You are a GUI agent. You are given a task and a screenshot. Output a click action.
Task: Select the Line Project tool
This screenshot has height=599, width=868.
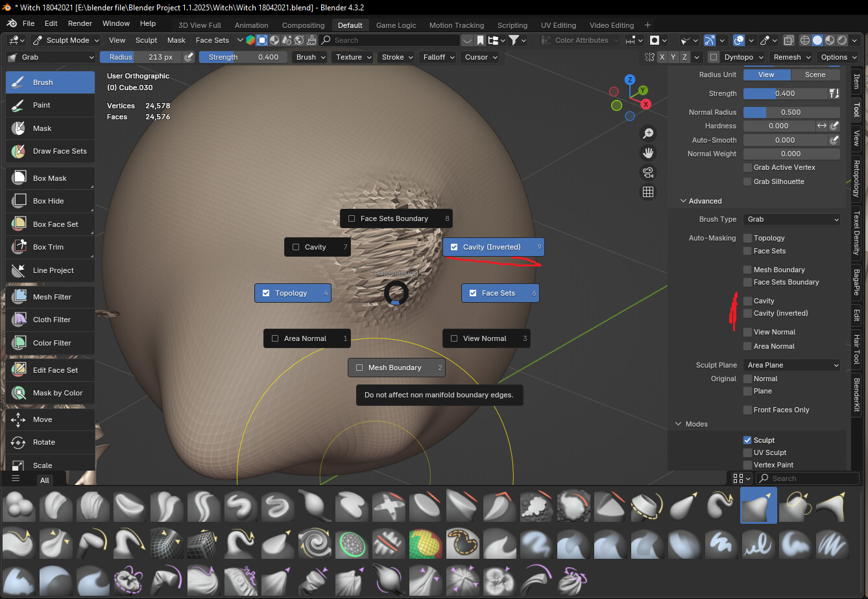[x=51, y=270]
